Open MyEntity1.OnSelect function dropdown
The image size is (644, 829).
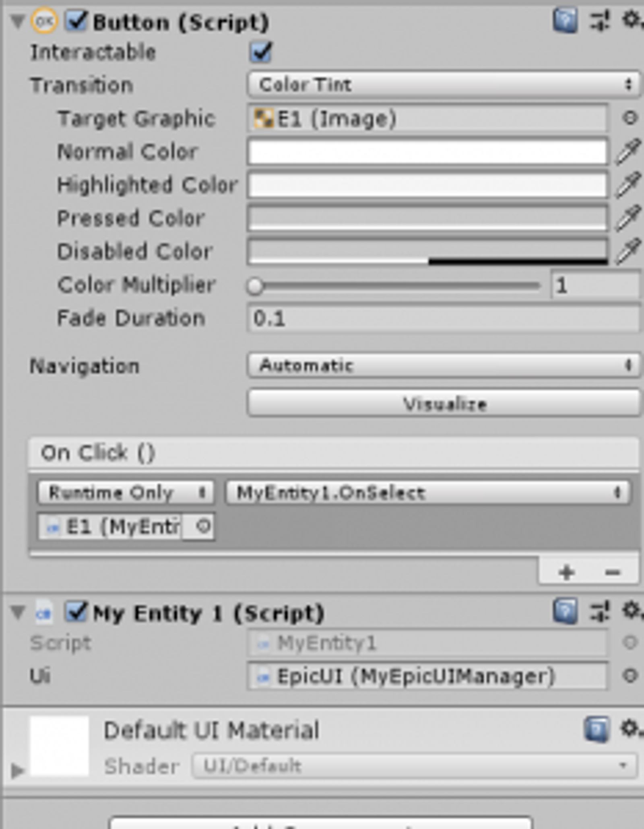click(x=428, y=493)
